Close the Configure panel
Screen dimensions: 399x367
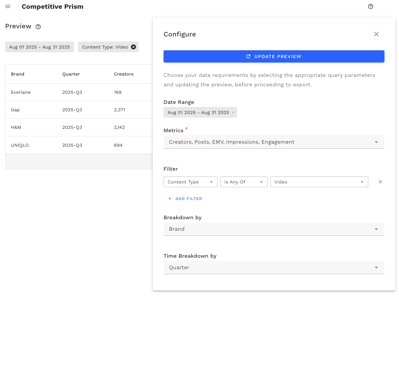pyautogui.click(x=376, y=34)
